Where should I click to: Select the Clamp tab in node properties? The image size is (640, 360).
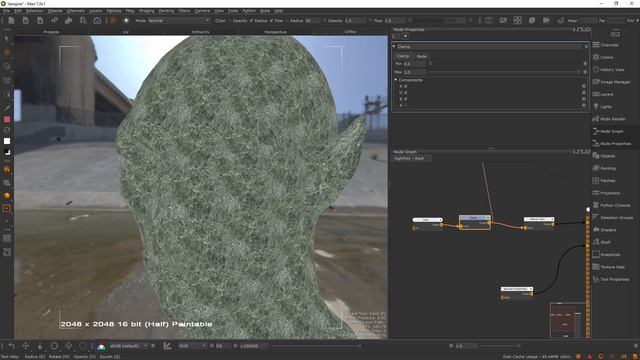point(403,56)
